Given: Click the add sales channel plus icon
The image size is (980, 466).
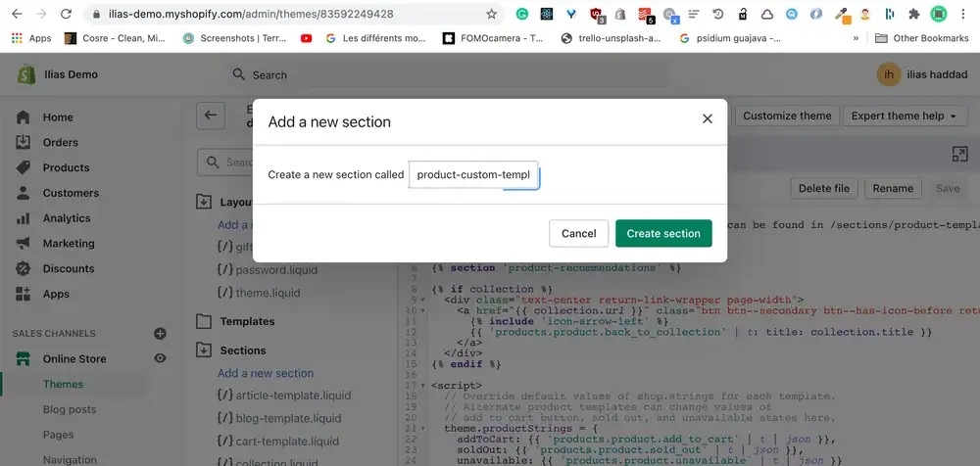Looking at the screenshot, I should 161,333.
